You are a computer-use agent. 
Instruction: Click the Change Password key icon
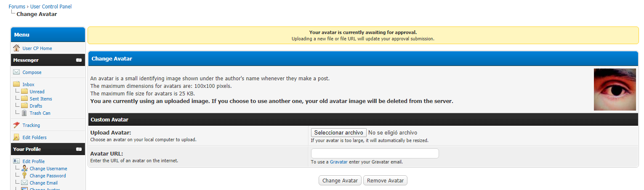[24, 176]
